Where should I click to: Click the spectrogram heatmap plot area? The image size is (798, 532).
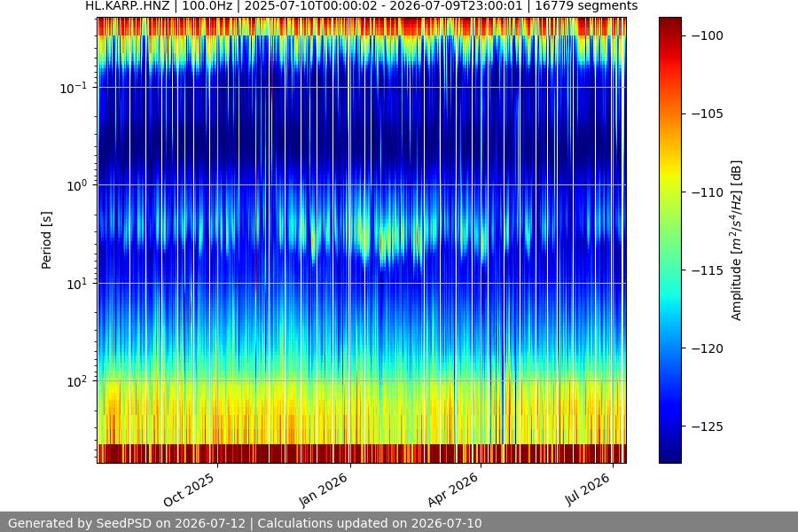362,240
